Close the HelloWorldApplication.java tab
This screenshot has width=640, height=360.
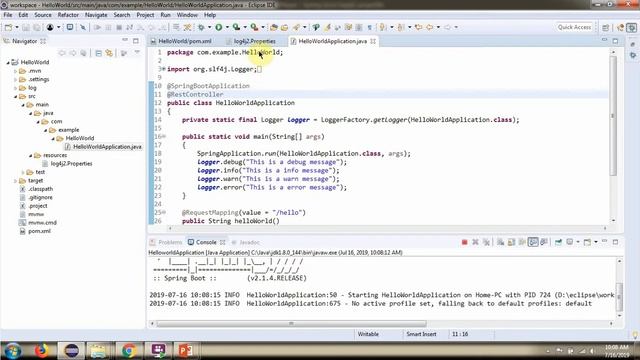pyautogui.click(x=373, y=41)
